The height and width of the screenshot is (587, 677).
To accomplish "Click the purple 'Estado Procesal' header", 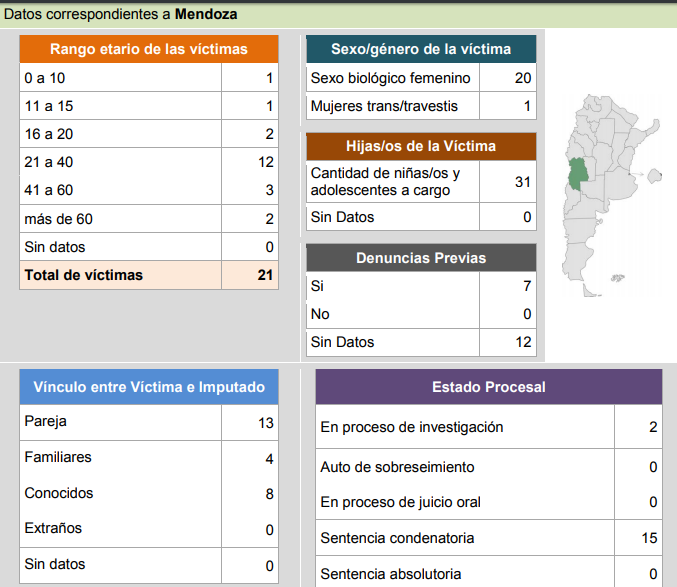I will [x=488, y=386].
